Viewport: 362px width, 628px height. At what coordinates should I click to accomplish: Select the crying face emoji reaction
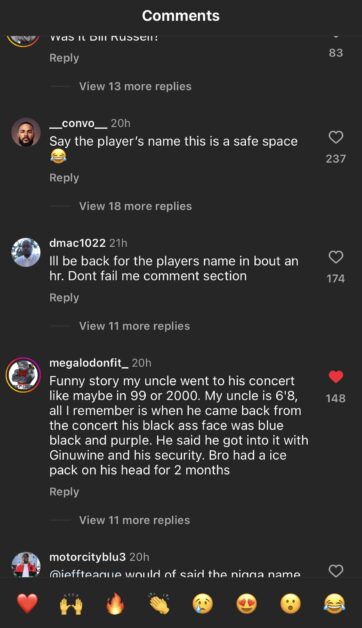point(203,604)
